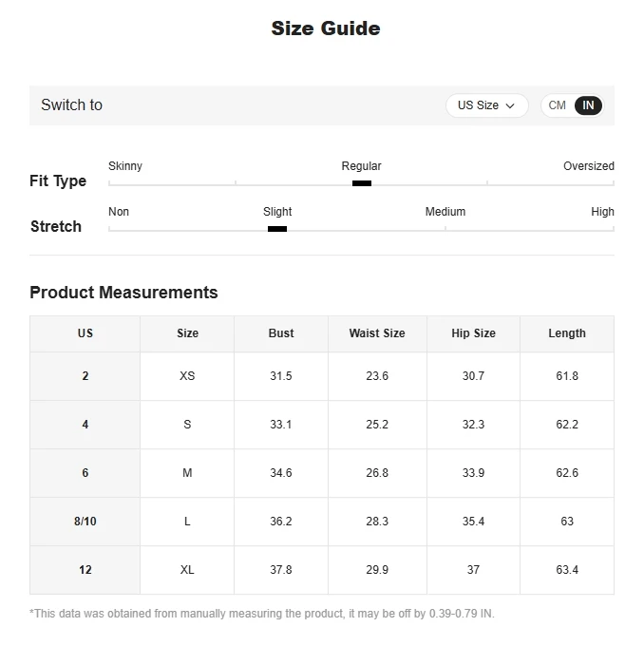Select the US size 2 row header
This screenshot has width=644, height=646.
(85, 376)
